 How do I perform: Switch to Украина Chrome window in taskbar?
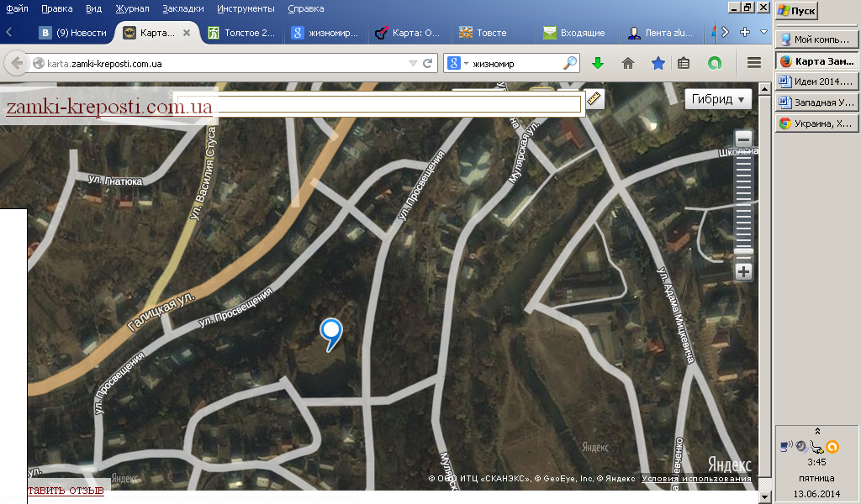[x=816, y=123]
